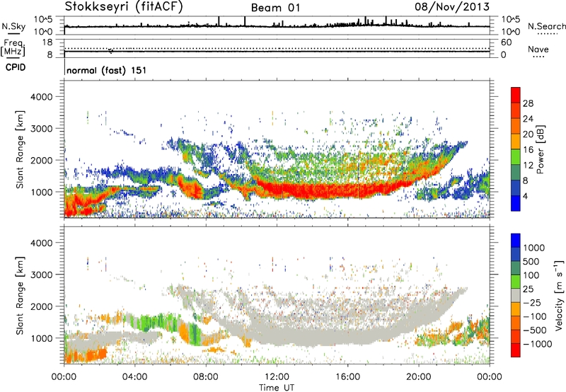The height and width of the screenshot is (392, 566).
Task: Click the light green power colorbar segment near 12
Action: tap(516, 156)
